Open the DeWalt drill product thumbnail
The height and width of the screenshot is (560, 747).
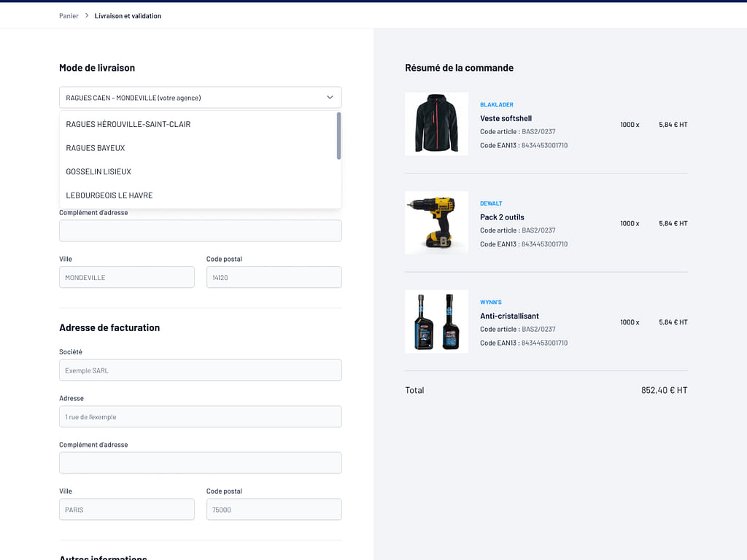pyautogui.click(x=436, y=223)
